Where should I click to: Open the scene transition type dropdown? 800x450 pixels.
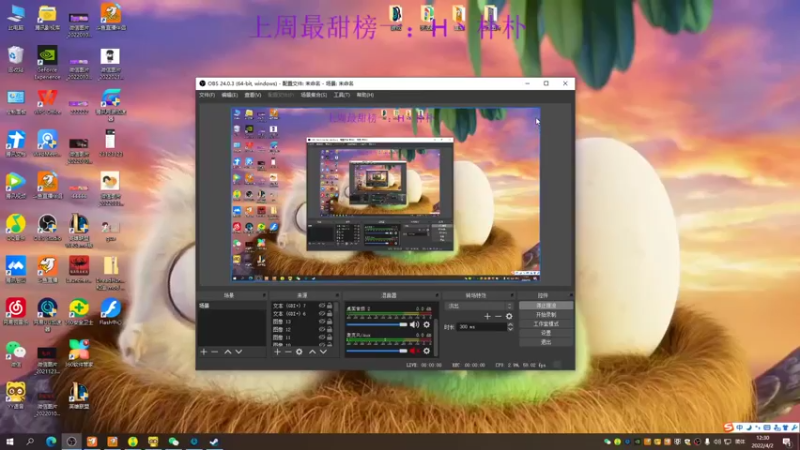click(479, 306)
